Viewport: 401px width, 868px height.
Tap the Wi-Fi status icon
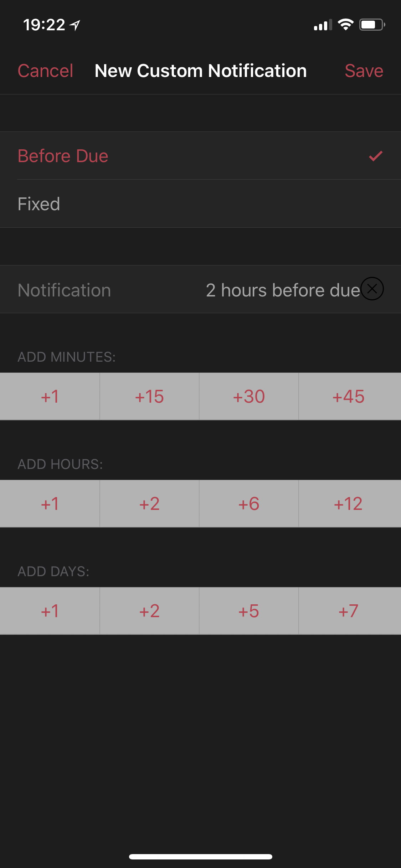(x=345, y=25)
